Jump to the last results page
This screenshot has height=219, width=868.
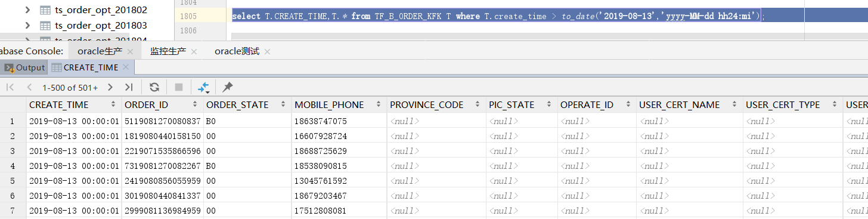129,87
